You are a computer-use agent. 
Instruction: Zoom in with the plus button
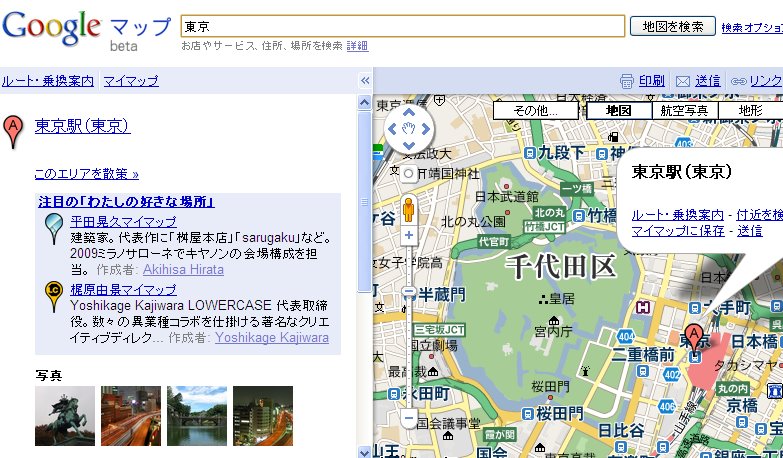coord(409,235)
